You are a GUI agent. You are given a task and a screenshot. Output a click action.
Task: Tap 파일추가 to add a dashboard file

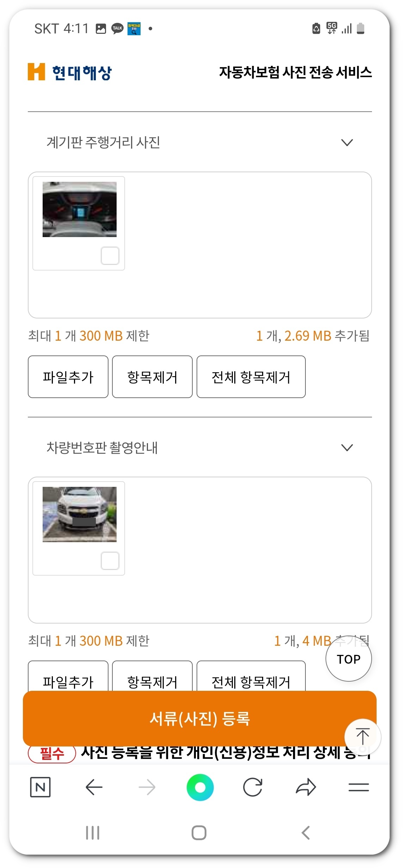[x=68, y=377]
